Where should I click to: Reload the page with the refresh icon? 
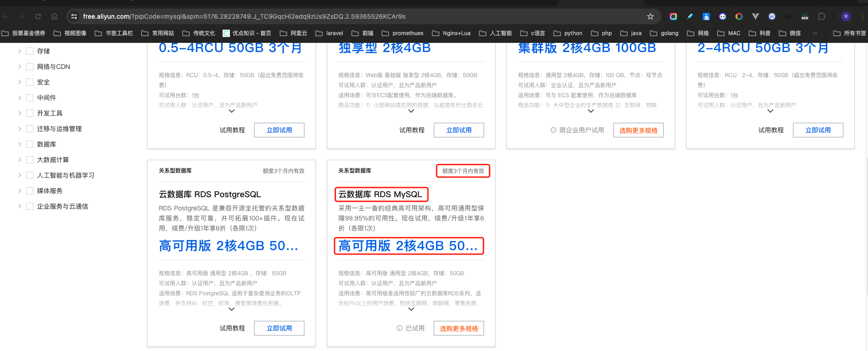point(38,16)
